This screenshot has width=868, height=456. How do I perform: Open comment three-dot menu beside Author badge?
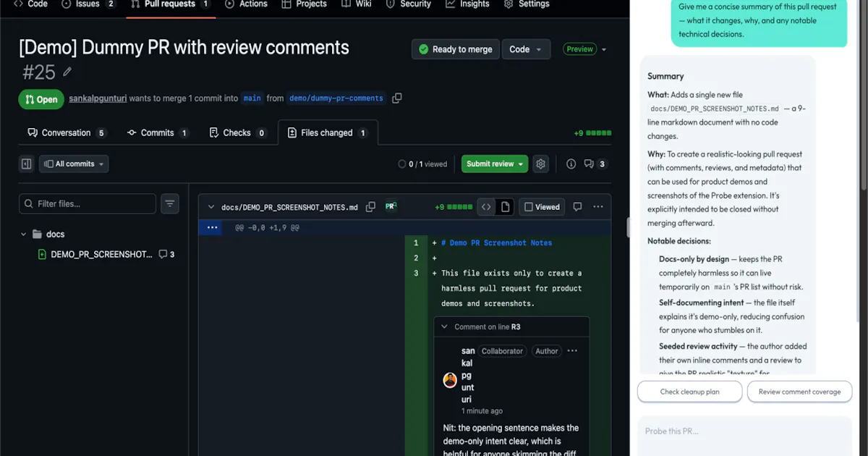click(572, 351)
